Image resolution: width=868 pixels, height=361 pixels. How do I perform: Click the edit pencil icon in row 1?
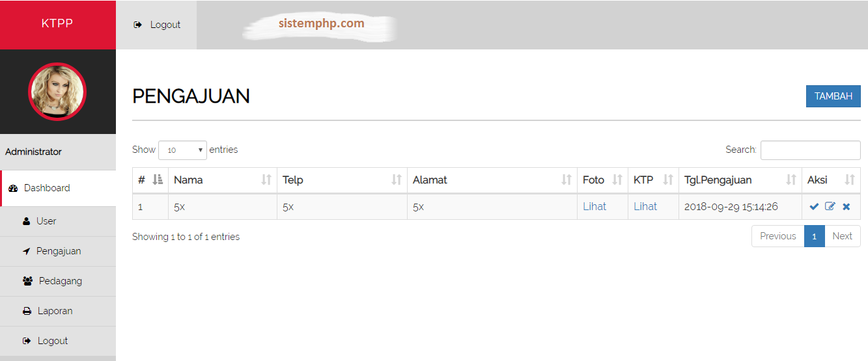[830, 207]
